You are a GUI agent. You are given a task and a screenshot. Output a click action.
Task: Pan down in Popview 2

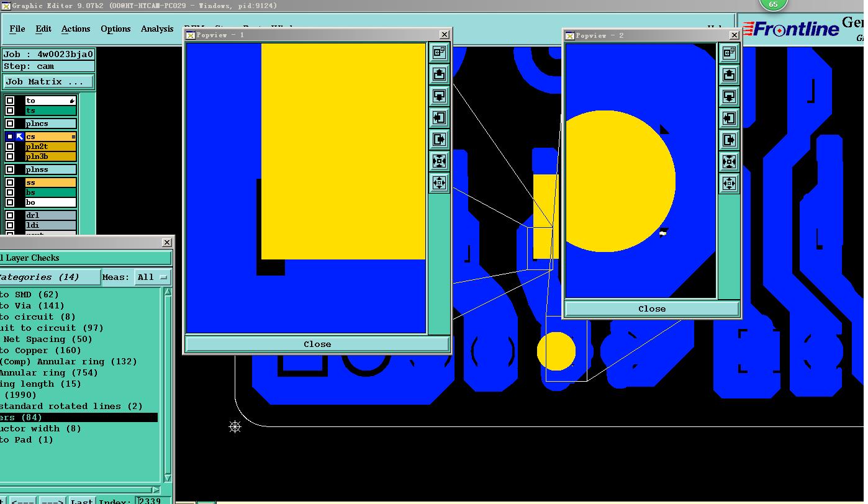click(x=729, y=97)
